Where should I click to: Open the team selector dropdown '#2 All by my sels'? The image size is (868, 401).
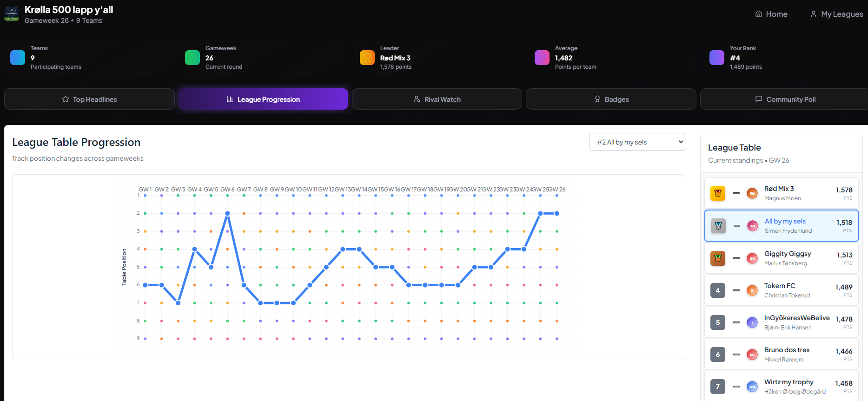pos(637,142)
